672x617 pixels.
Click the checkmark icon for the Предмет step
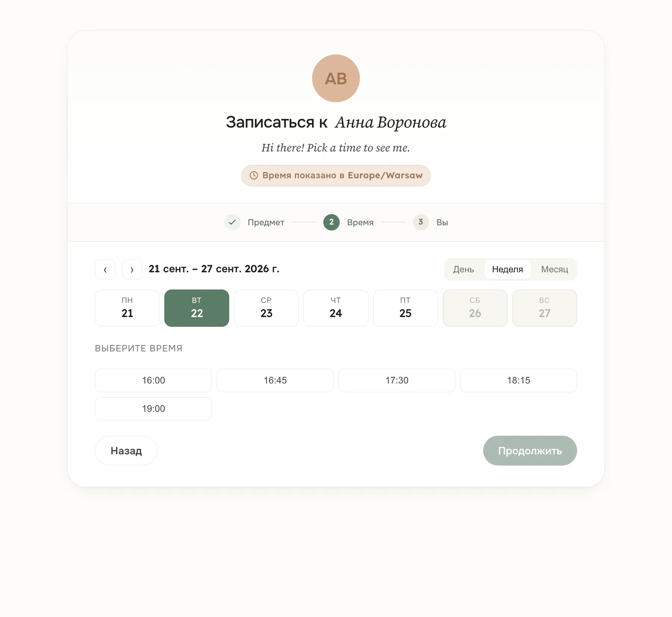(232, 222)
